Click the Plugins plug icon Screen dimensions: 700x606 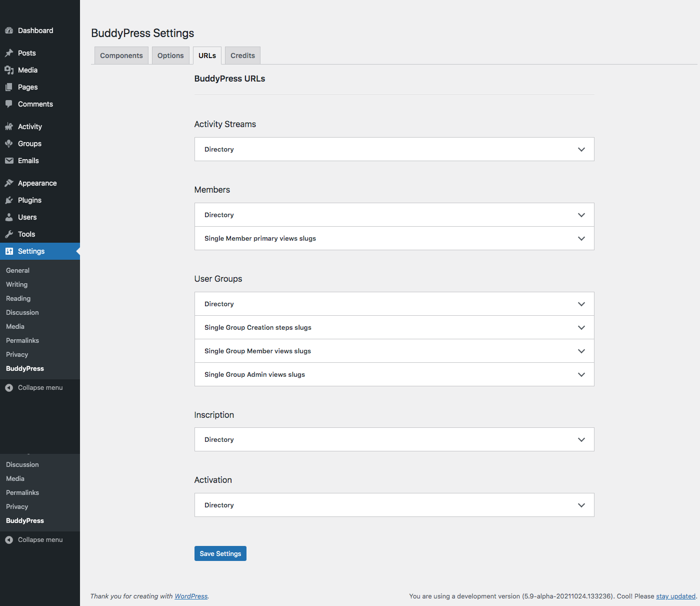pyautogui.click(x=9, y=200)
